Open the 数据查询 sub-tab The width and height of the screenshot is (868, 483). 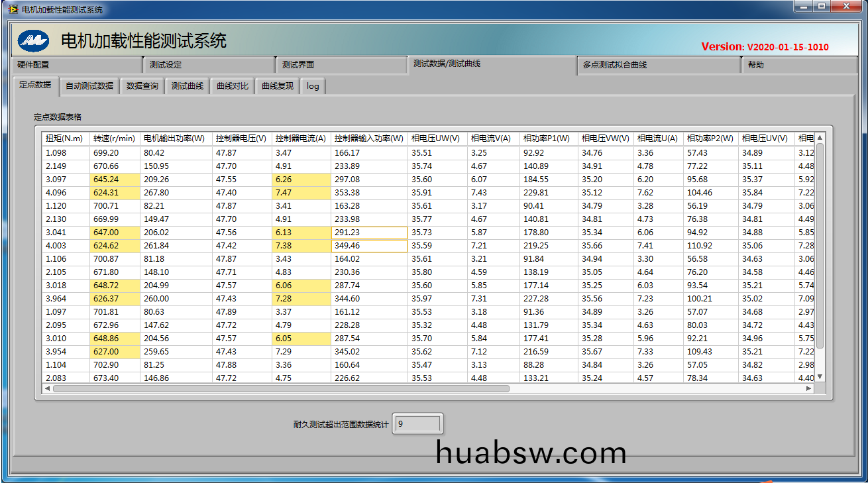142,86
